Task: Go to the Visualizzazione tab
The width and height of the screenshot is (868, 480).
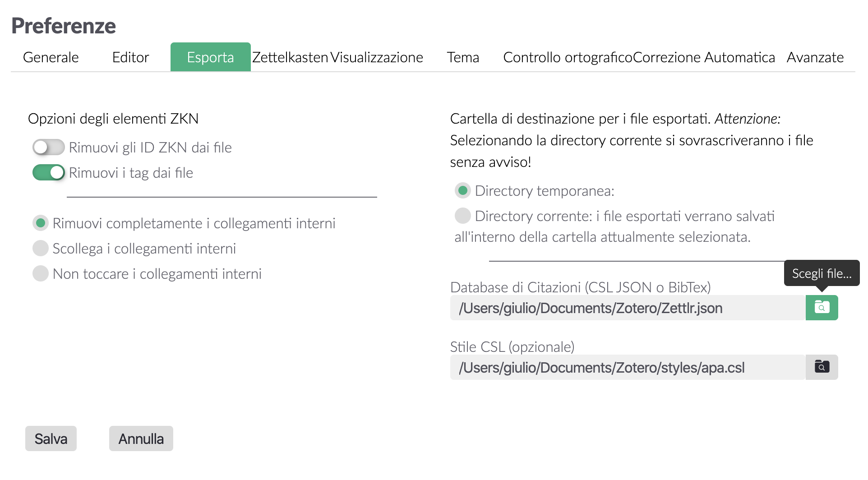Action: [x=377, y=57]
